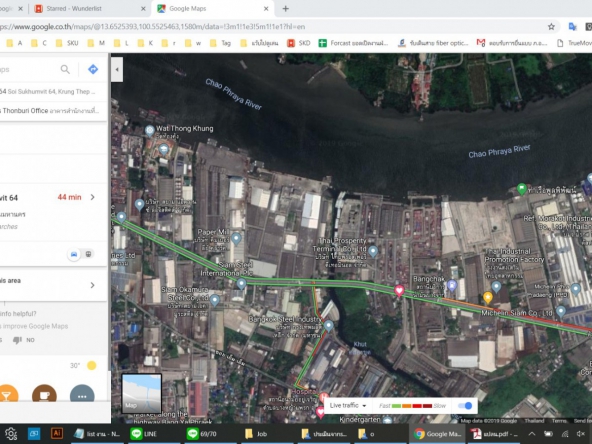Click the Kindergarten marker near bottom
592x444 pixels.
(387, 419)
